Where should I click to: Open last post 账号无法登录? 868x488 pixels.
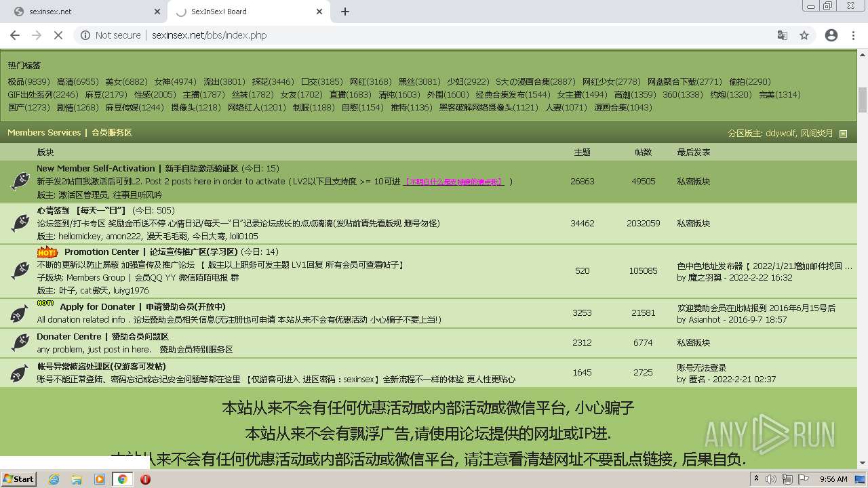(701, 367)
